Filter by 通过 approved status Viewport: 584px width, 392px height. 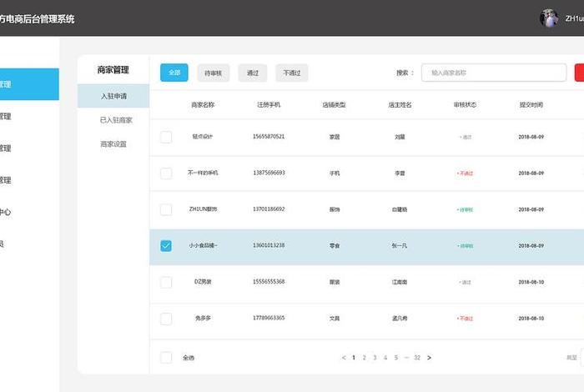(253, 73)
